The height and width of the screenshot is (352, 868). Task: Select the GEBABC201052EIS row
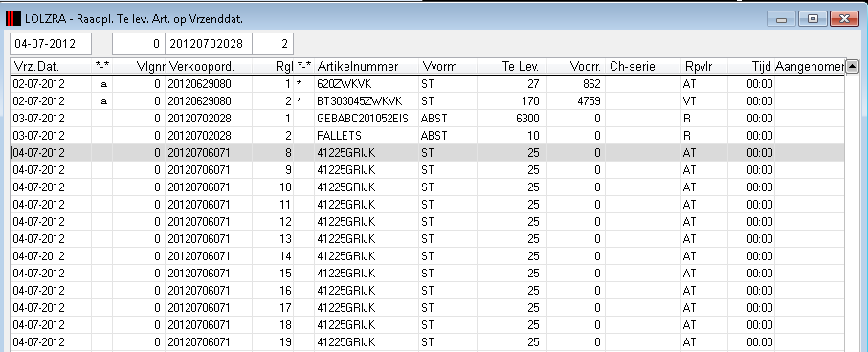point(428,119)
